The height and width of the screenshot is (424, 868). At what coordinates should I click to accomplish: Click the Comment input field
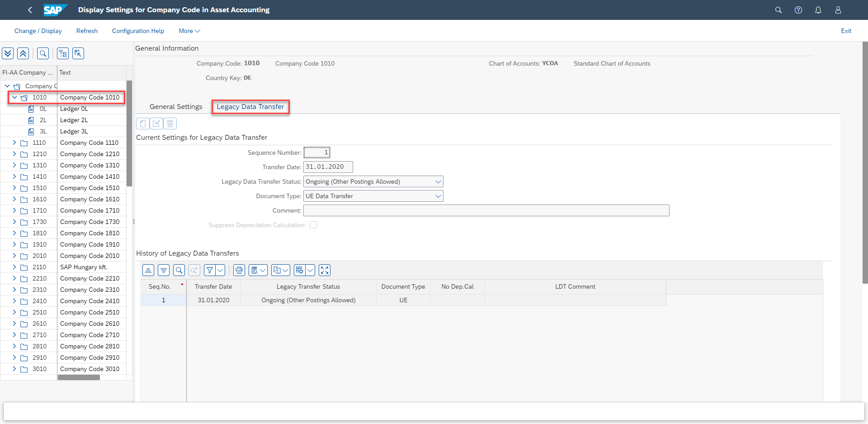click(x=486, y=210)
